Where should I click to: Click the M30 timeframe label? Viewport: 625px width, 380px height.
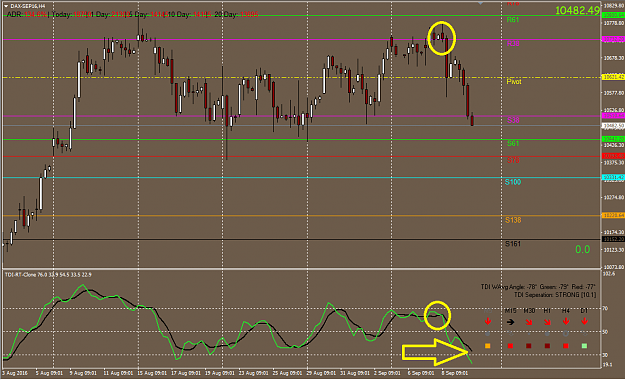pyautogui.click(x=529, y=311)
